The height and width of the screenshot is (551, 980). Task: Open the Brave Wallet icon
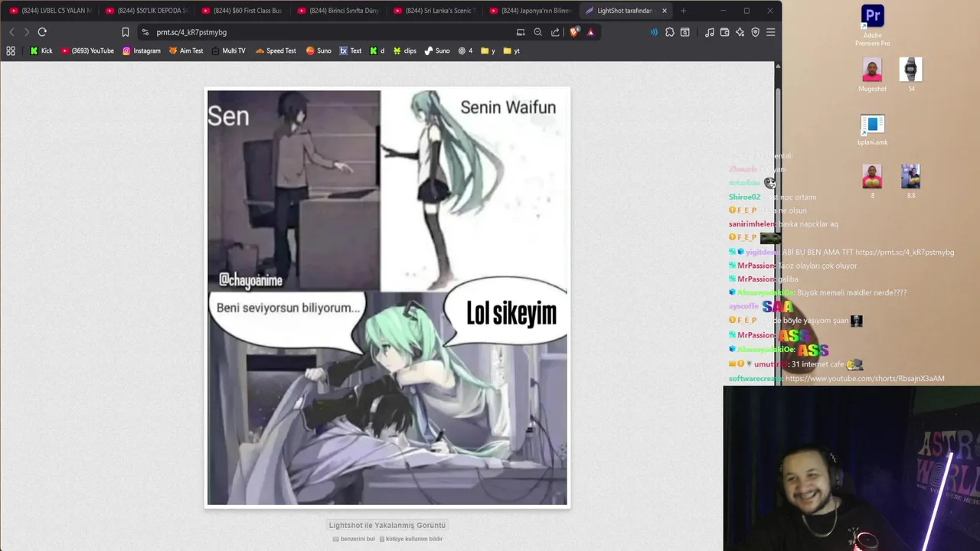(x=724, y=32)
